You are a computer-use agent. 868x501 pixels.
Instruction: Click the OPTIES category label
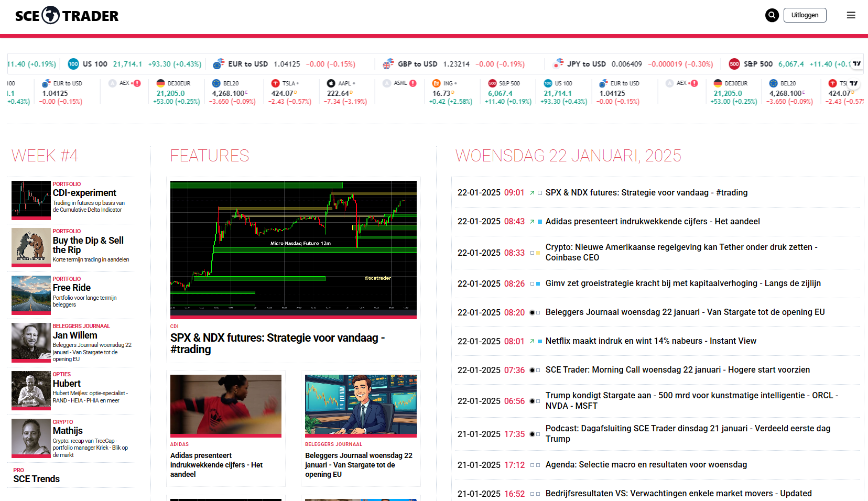pos(62,374)
